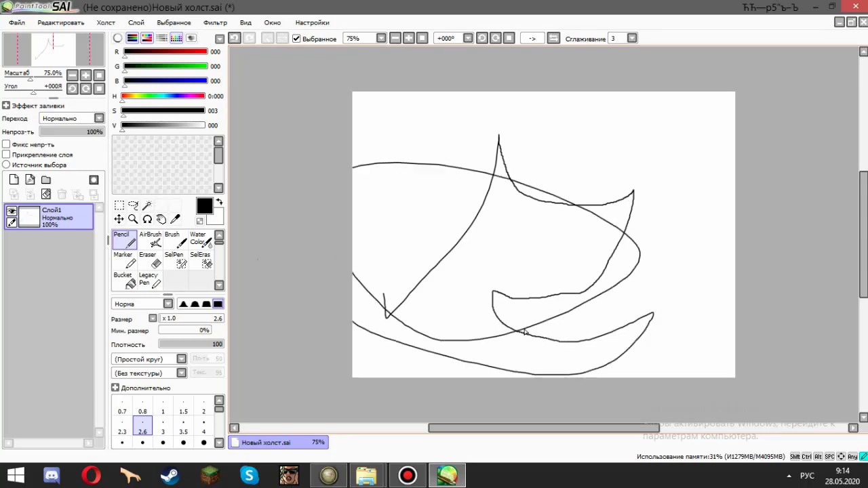The height and width of the screenshot is (488, 868).
Task: Select the Bucket fill tool
Action: pyautogui.click(x=125, y=281)
